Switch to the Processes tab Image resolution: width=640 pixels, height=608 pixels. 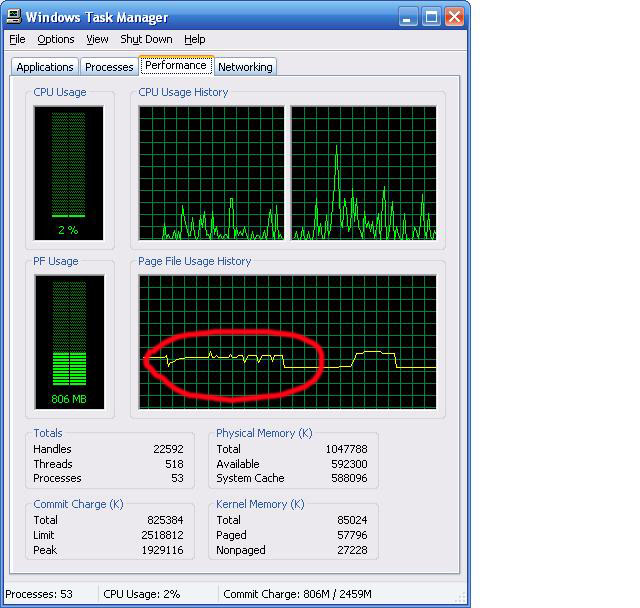(109, 67)
